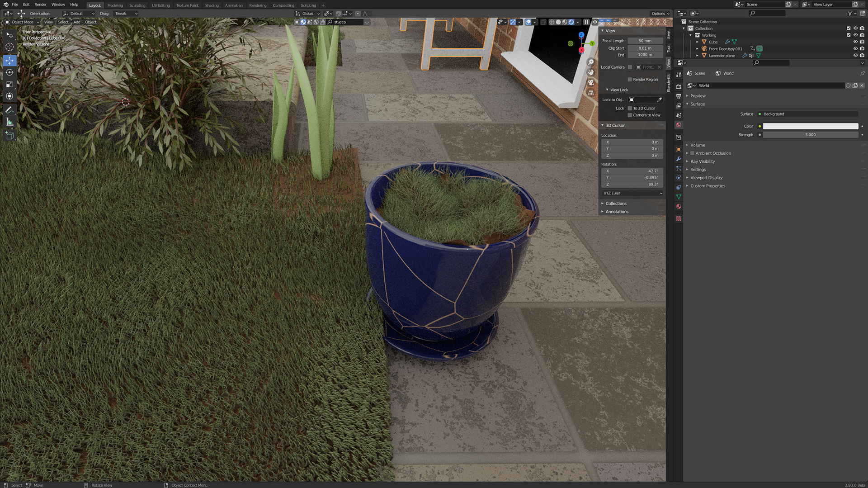Screen dimensions: 868x488
Task: Activate the Rotate tool
Action: [9, 72]
